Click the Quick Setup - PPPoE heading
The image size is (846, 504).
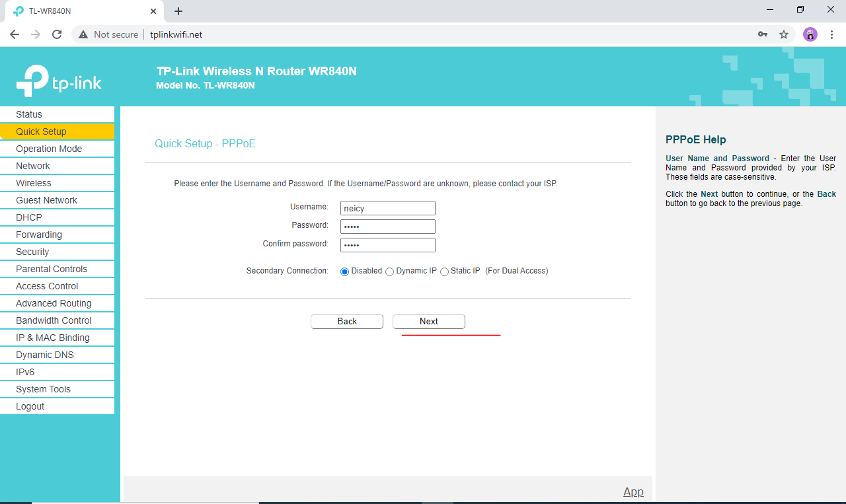coord(205,143)
